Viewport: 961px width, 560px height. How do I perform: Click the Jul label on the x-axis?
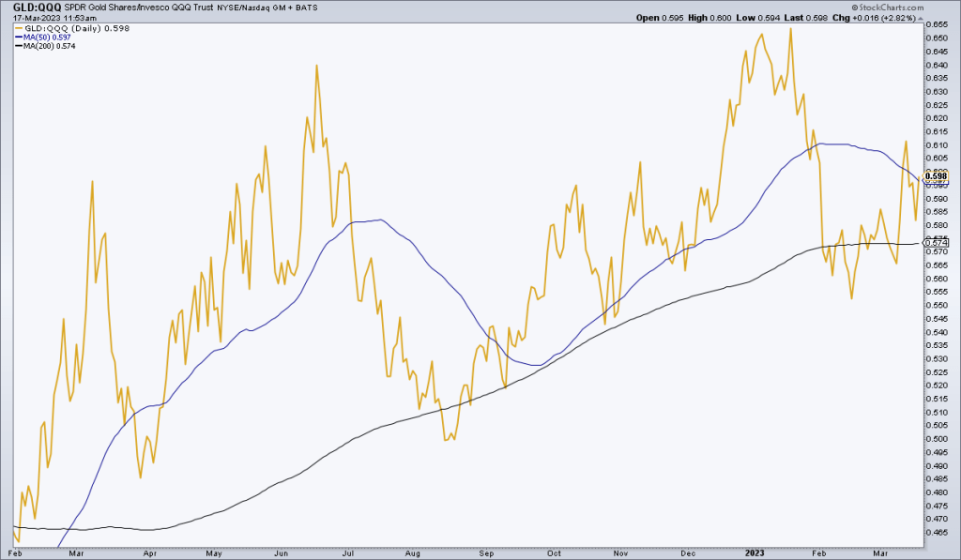tap(348, 553)
